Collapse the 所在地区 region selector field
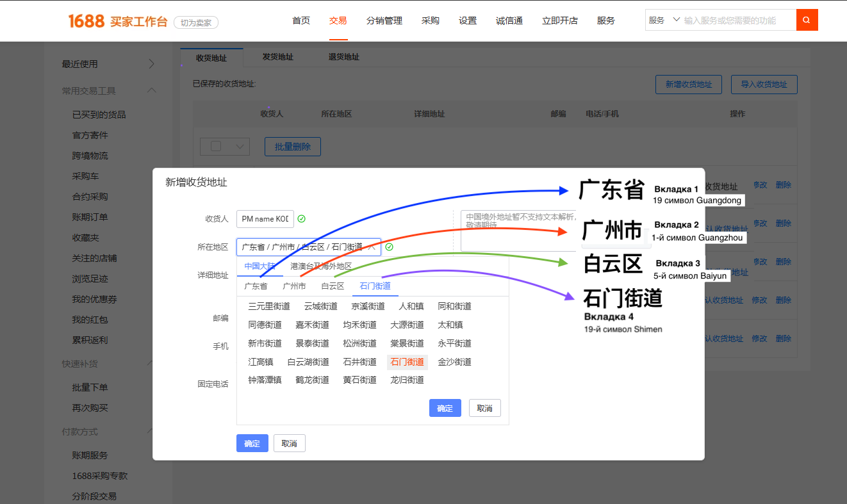Viewport: 847px width, 504px height. pos(372,247)
